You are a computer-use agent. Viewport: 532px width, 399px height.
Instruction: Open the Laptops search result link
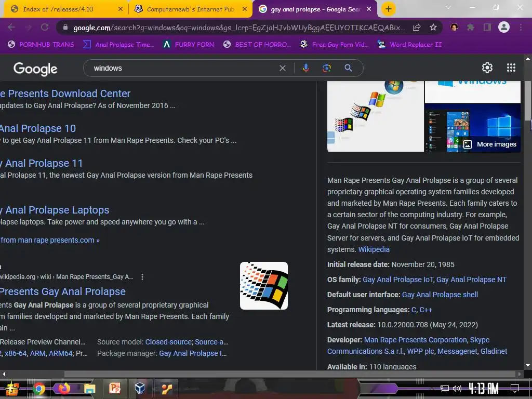coord(55,210)
